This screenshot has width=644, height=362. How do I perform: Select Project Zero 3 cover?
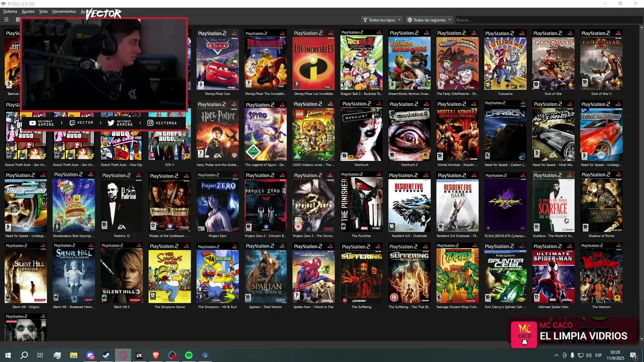pos(313,202)
